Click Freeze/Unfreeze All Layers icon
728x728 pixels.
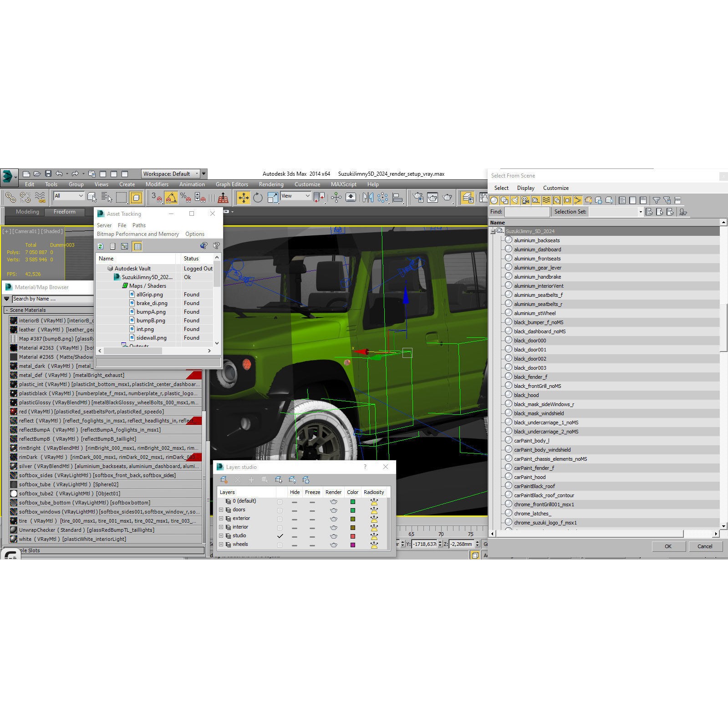pyautogui.click(x=306, y=480)
